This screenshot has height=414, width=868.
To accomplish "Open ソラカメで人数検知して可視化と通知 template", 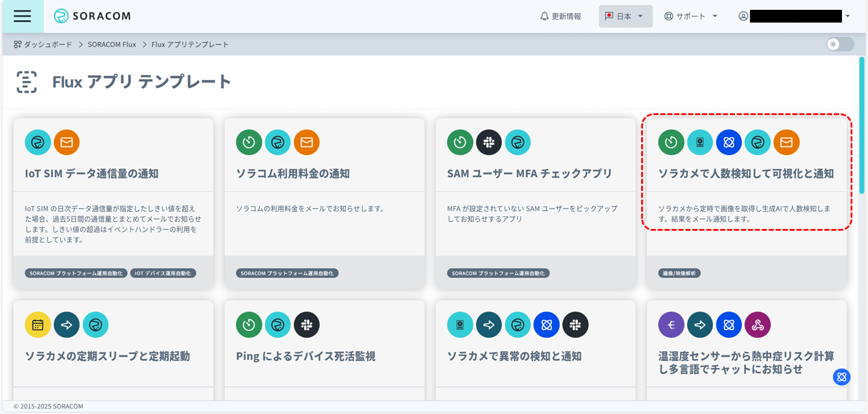I will (746, 173).
